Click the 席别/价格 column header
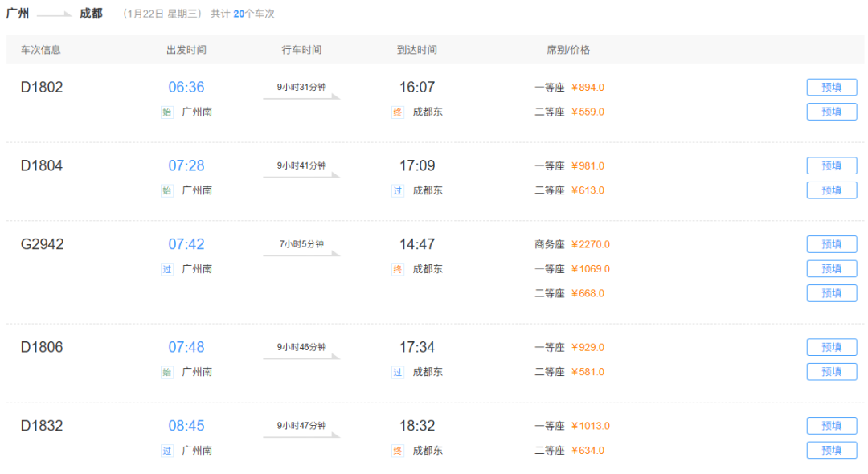 pyautogui.click(x=568, y=50)
